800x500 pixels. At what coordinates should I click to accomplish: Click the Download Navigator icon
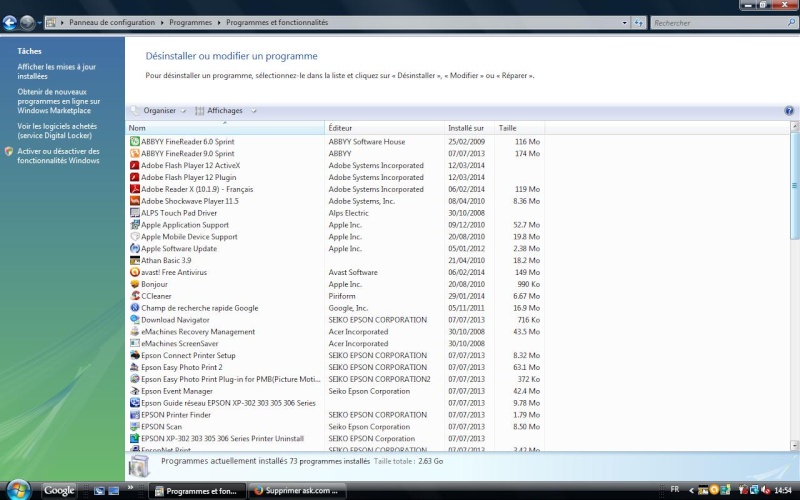click(x=135, y=319)
